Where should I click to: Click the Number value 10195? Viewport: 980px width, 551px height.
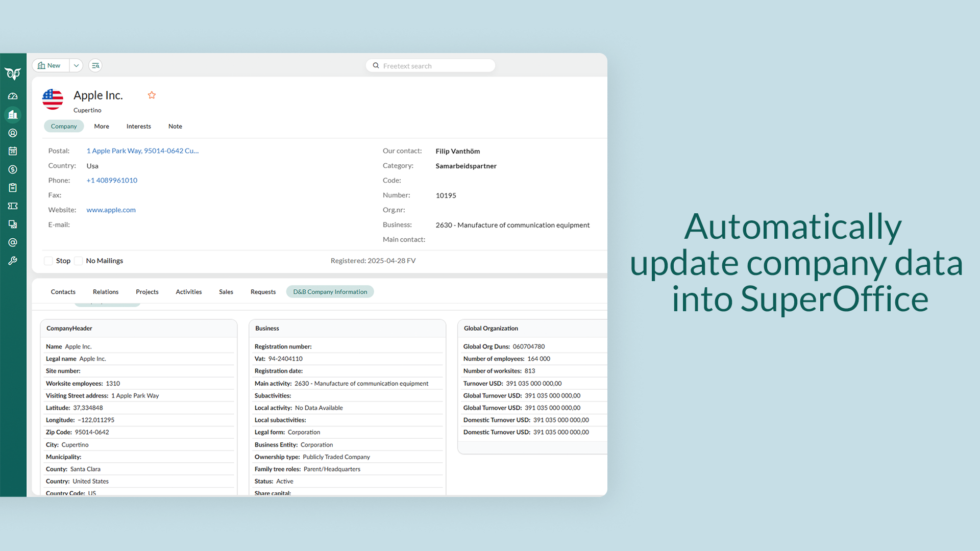coord(446,195)
